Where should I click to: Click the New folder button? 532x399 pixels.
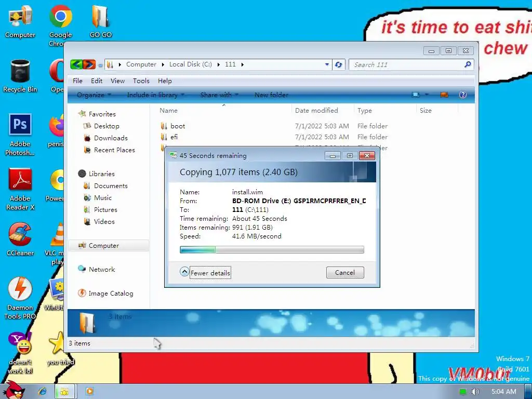click(x=271, y=95)
